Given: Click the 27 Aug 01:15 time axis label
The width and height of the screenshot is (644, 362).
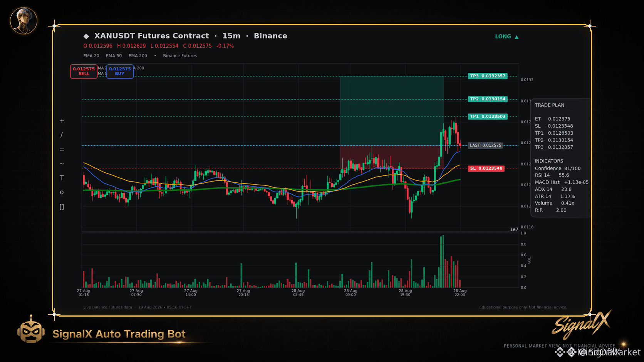Looking at the screenshot, I should [x=84, y=293].
